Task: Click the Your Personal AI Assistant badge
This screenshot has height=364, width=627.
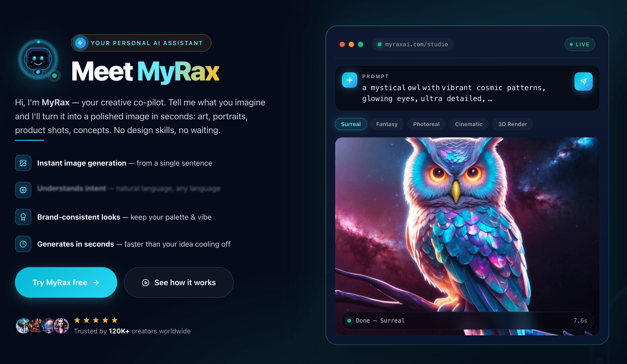Action: (141, 43)
